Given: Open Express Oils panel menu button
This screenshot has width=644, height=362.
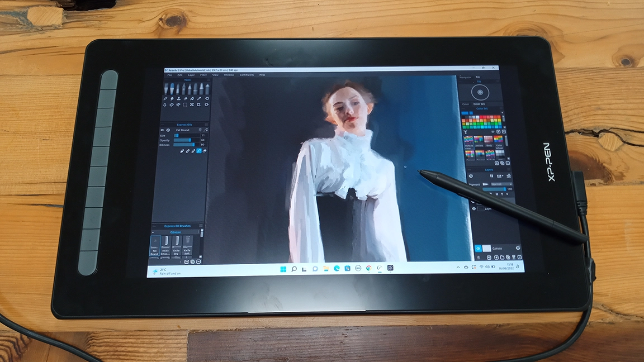Looking at the screenshot, I should coord(206,125).
